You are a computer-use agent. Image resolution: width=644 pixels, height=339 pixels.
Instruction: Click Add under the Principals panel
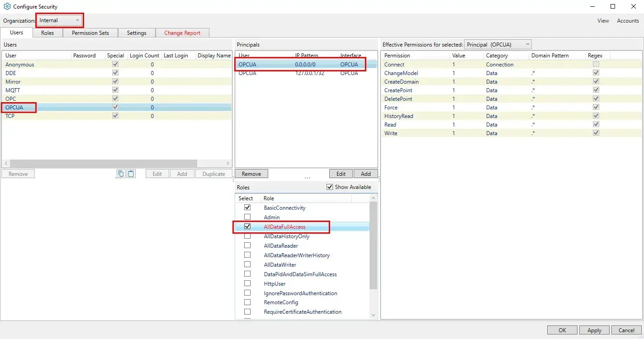point(366,174)
